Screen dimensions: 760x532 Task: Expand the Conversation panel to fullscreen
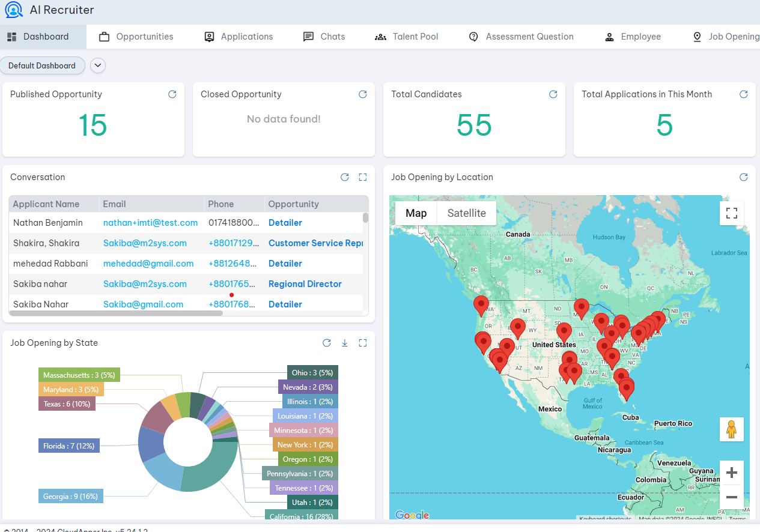363,177
